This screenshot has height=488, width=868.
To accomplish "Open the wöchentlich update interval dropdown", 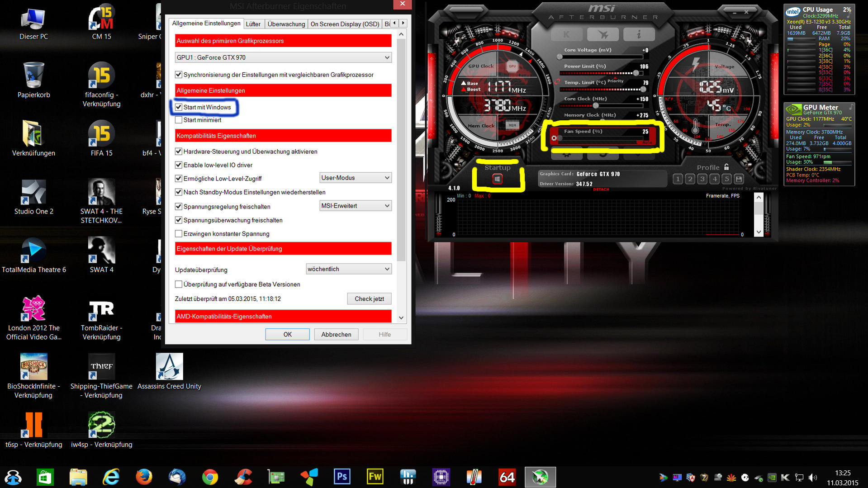I will click(x=349, y=269).
